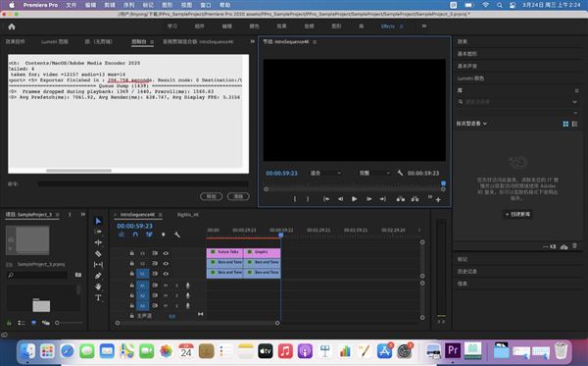Go to the Home screen icon
The width and height of the screenshot is (588, 366).
[12, 26]
